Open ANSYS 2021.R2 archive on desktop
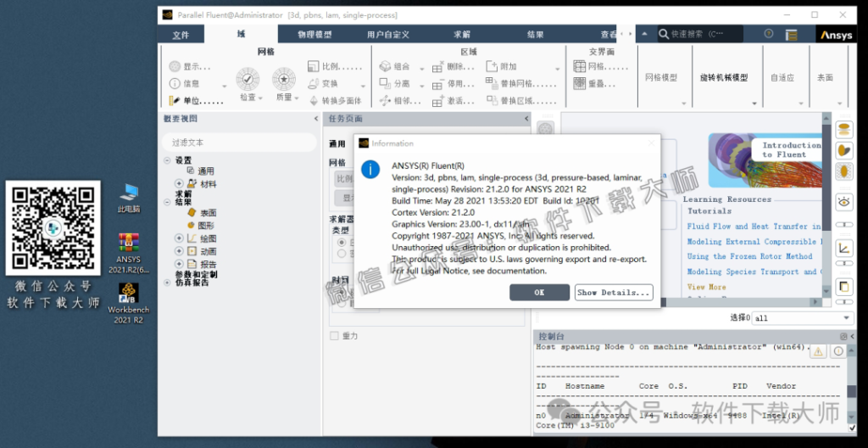Viewport: 868px width, 448px height. pos(129,254)
